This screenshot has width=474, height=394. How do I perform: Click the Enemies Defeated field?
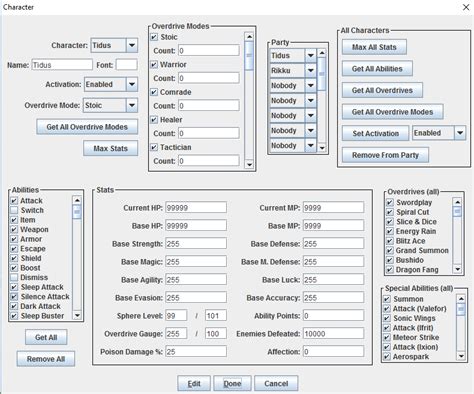coord(333,334)
